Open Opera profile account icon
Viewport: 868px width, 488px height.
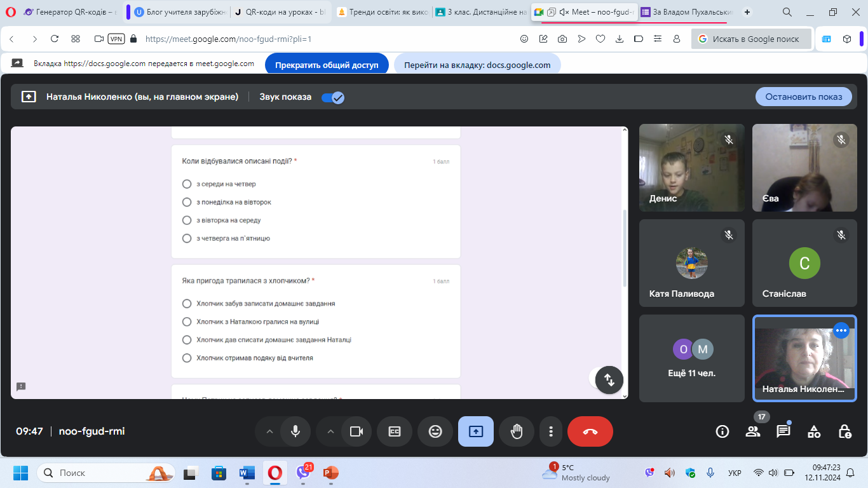point(677,39)
